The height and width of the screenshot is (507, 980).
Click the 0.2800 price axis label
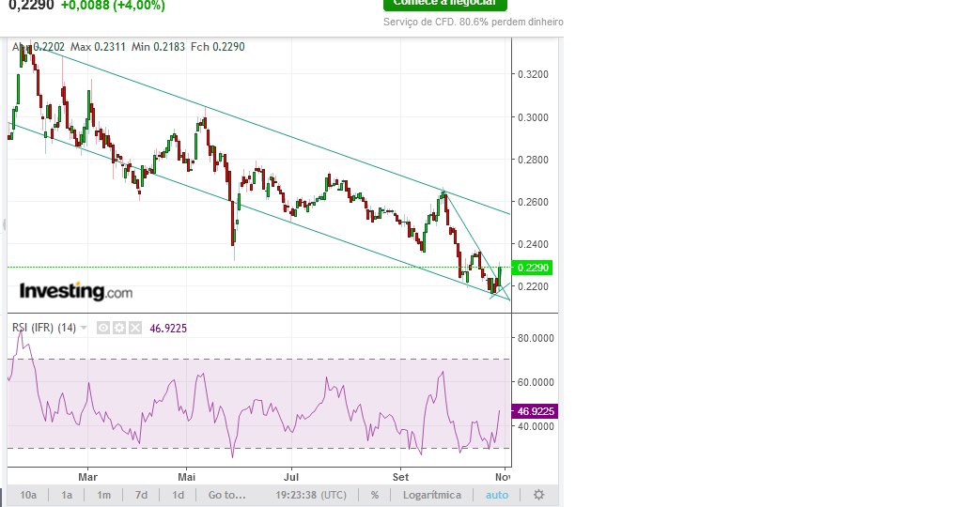pyautogui.click(x=533, y=160)
